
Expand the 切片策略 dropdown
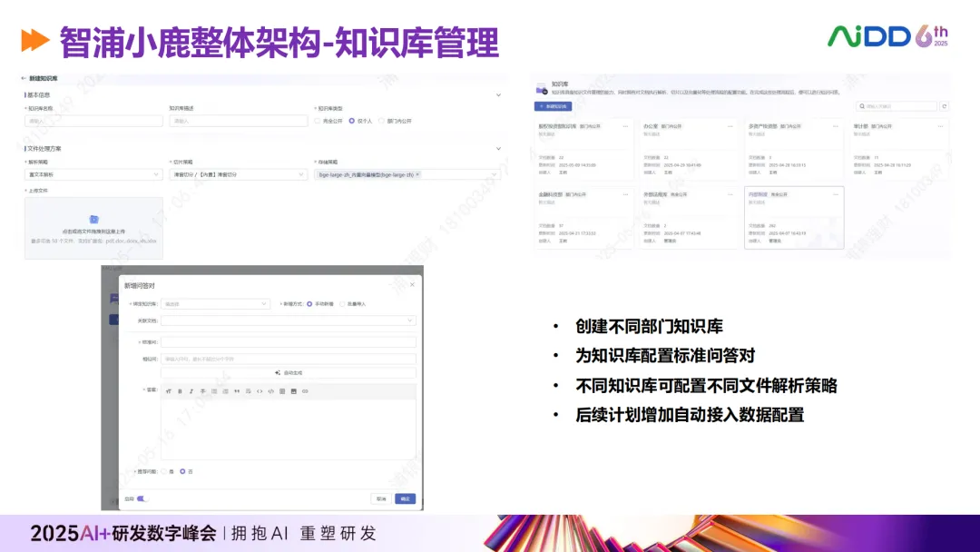[239, 174]
